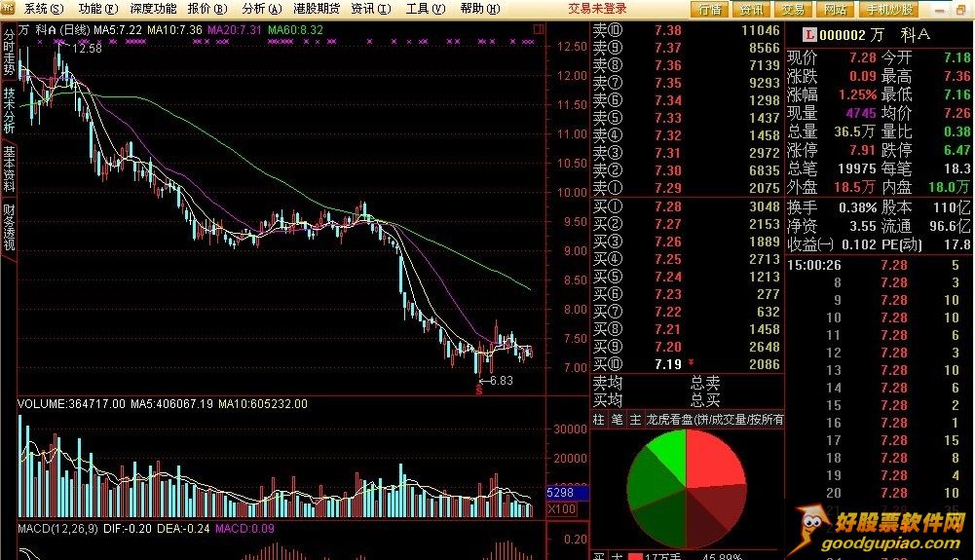This screenshot has height=560, width=975.
Task: Click the MA20:7.31 indicator label
Action: pos(235,30)
